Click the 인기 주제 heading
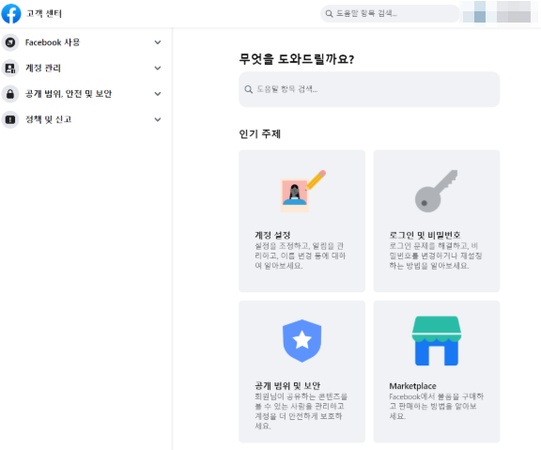541x450 pixels. (260, 134)
